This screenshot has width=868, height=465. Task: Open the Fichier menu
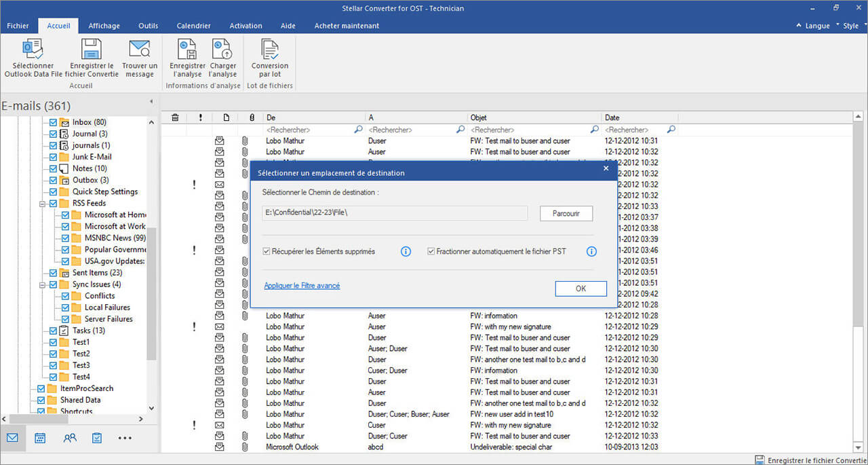(18, 26)
